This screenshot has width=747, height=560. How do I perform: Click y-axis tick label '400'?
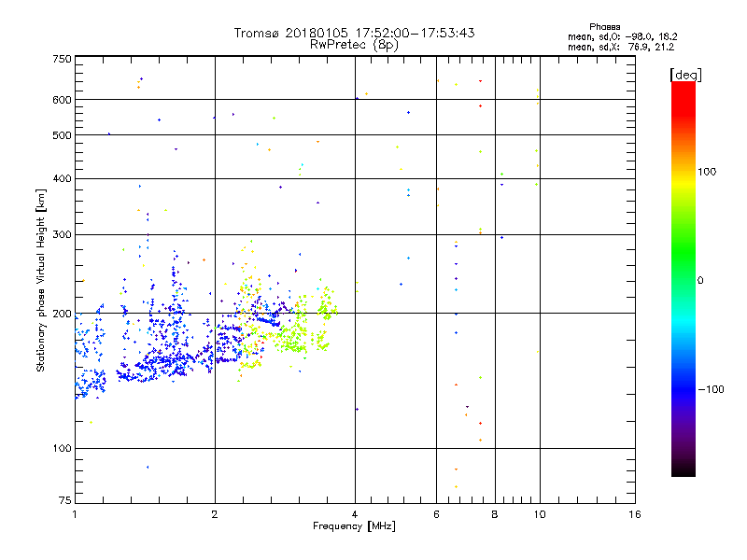pyautogui.click(x=62, y=178)
